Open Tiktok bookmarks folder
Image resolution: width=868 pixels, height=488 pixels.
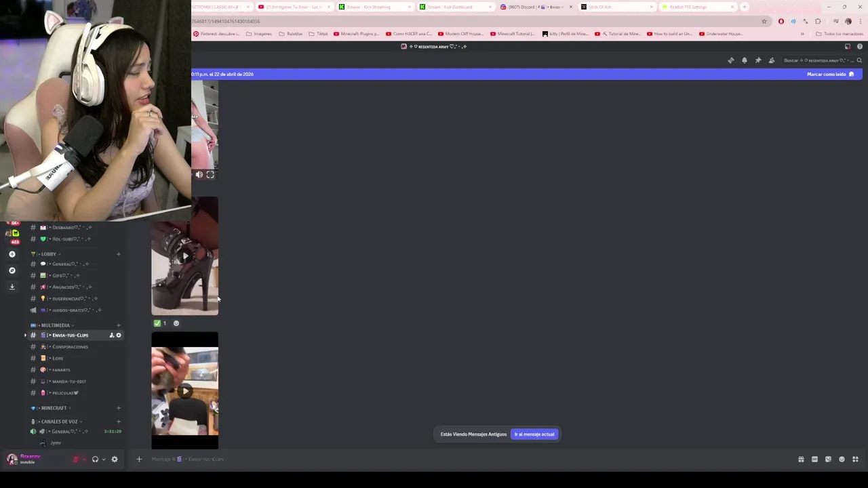[318, 33]
